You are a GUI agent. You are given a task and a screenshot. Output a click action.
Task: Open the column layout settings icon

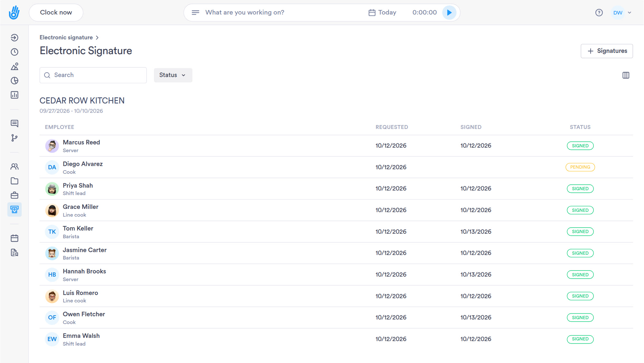coord(626,75)
